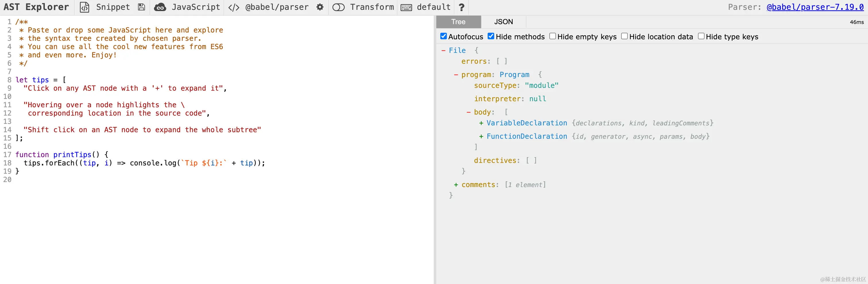Open the help question mark icon

[x=462, y=7]
